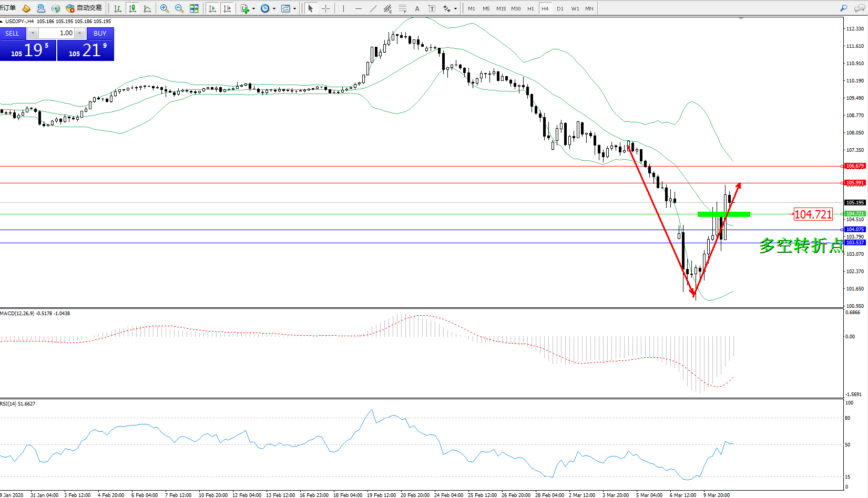Expand the periodicity clock dropdown
This screenshot has width=868, height=498.
pyautogui.click(x=274, y=8)
